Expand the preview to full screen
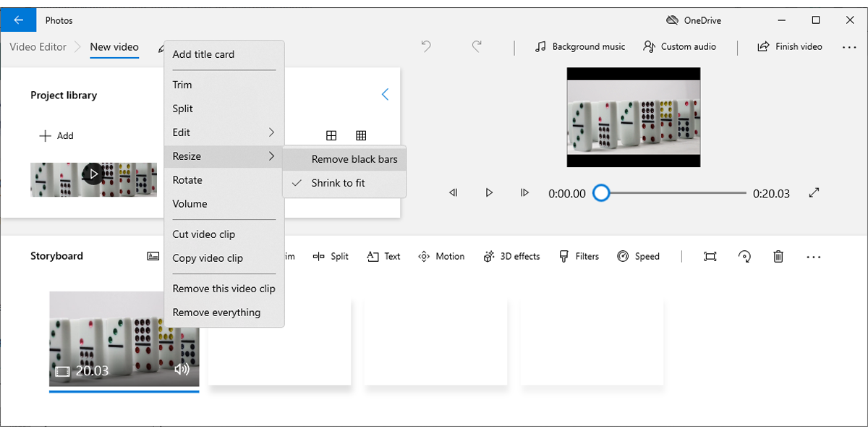This screenshot has height=434, width=868. coord(814,193)
